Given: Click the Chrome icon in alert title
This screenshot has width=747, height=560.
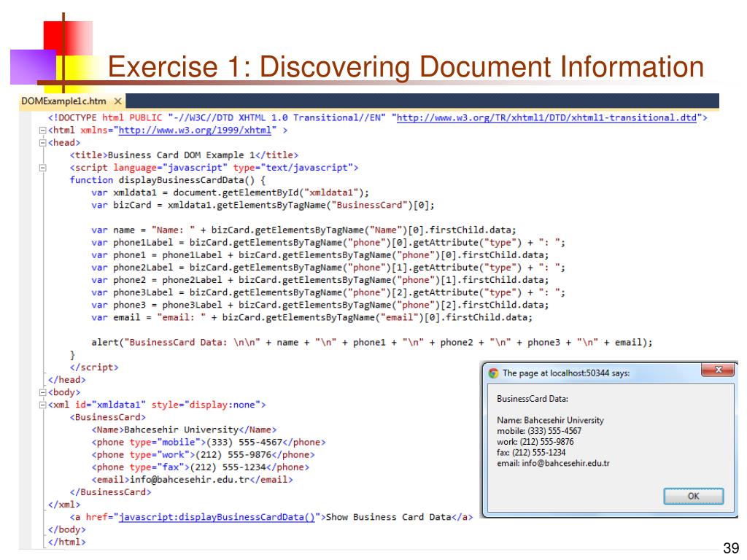Looking at the screenshot, I should (x=494, y=373).
